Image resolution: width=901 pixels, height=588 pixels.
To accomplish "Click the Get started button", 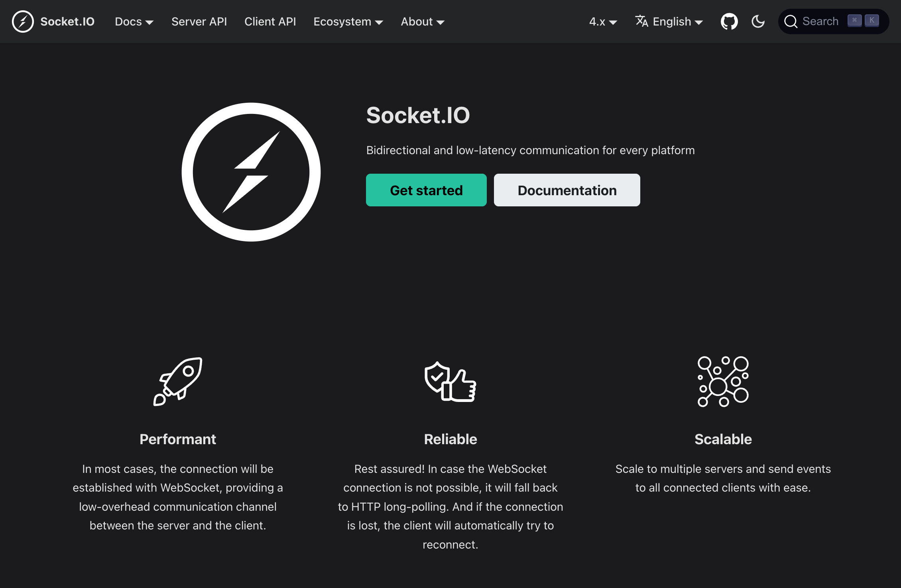I will pos(426,190).
